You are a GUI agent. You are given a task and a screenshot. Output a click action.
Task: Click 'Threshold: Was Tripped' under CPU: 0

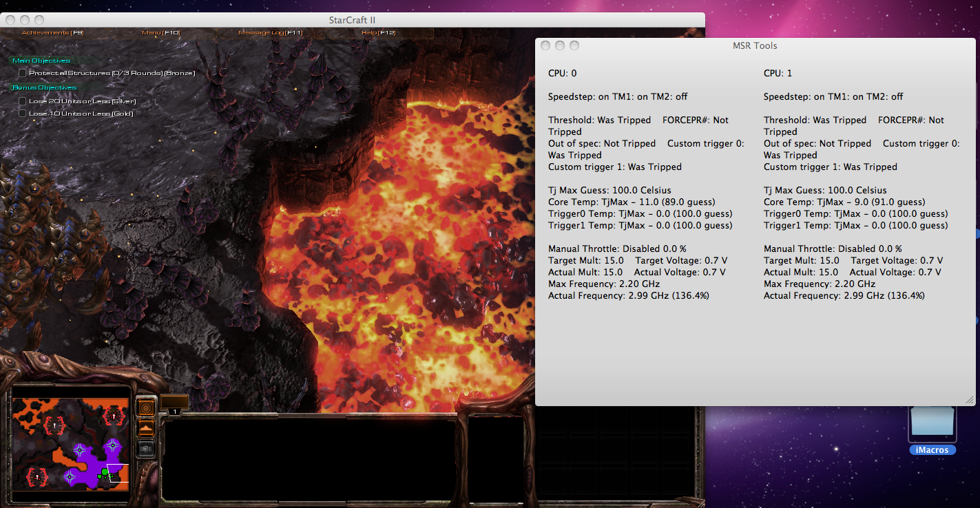coord(599,120)
